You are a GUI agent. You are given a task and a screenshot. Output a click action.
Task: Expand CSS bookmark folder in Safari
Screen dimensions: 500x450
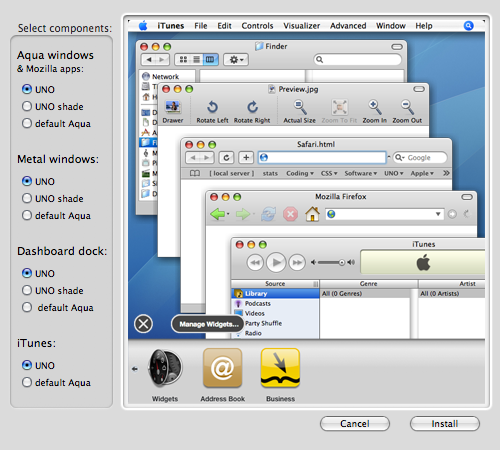[329, 173]
